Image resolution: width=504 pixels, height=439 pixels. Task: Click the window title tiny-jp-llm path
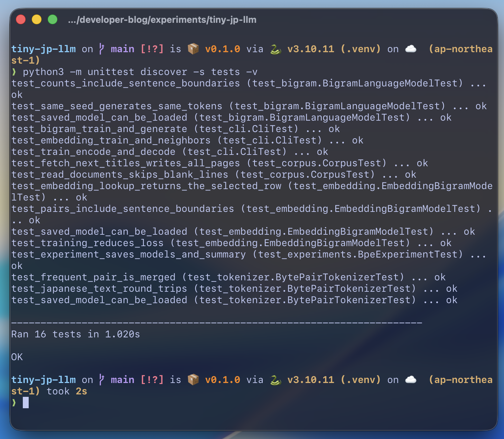click(162, 20)
